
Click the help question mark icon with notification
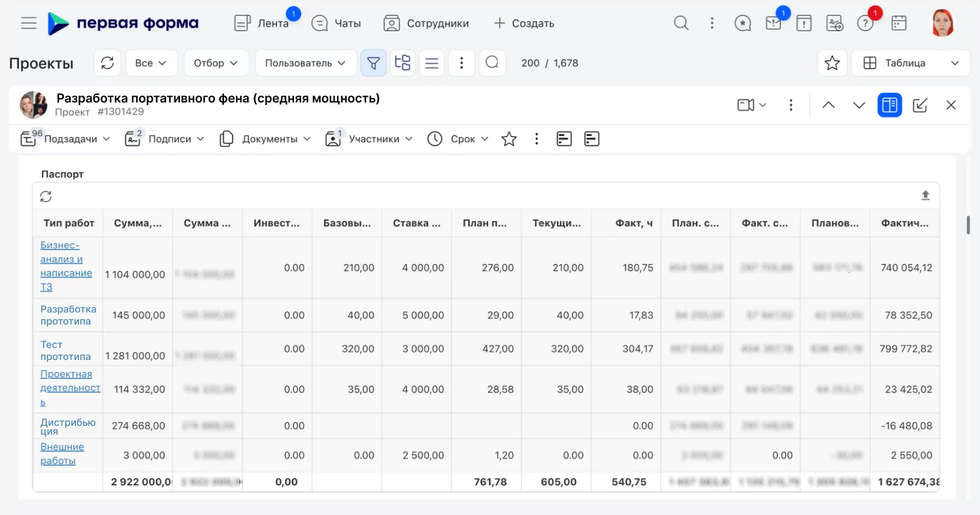(x=866, y=23)
